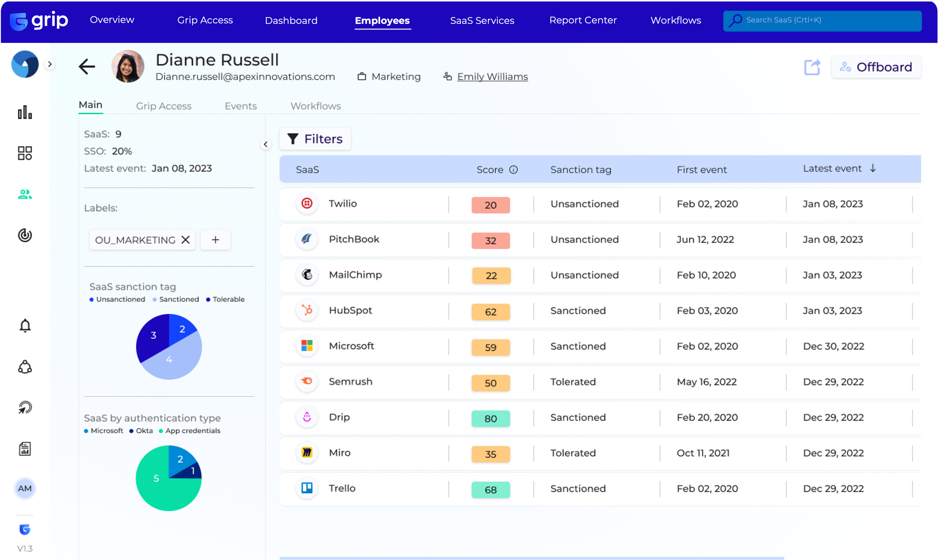This screenshot has height=560, width=939.
Task: Switch to the Workflows profile tab
Action: pos(316,106)
